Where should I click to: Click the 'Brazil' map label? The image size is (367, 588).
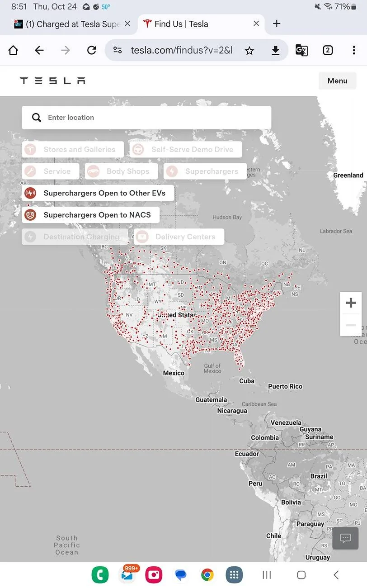[x=319, y=476]
